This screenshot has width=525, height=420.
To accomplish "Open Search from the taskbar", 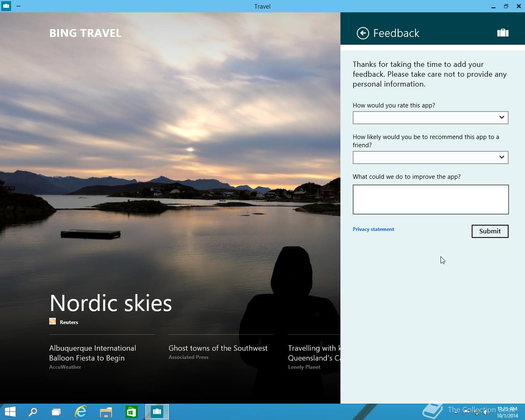I will coord(33,411).
